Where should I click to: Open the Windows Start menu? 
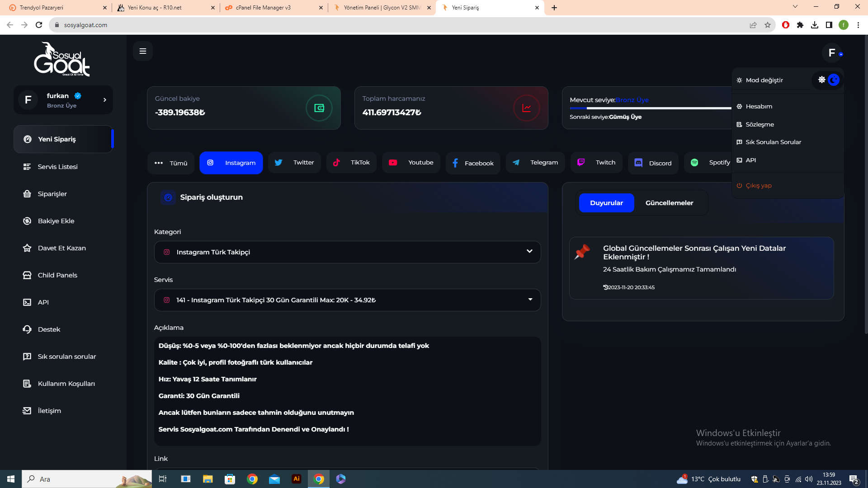(x=11, y=479)
